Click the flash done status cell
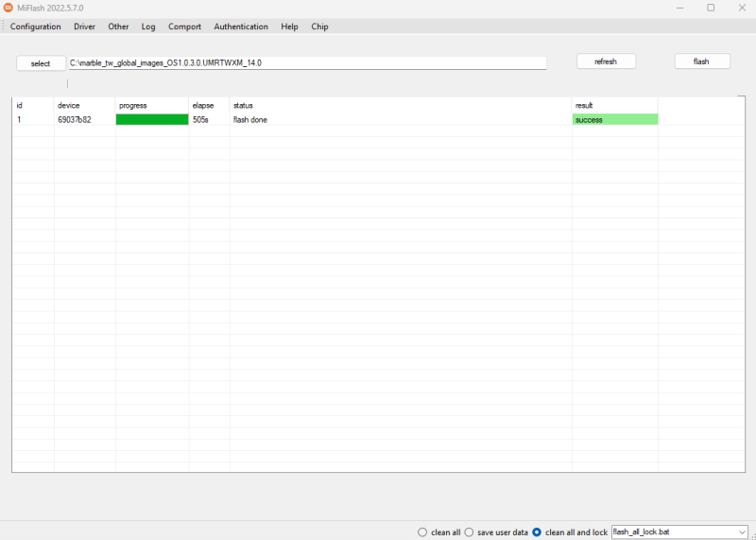 point(401,120)
